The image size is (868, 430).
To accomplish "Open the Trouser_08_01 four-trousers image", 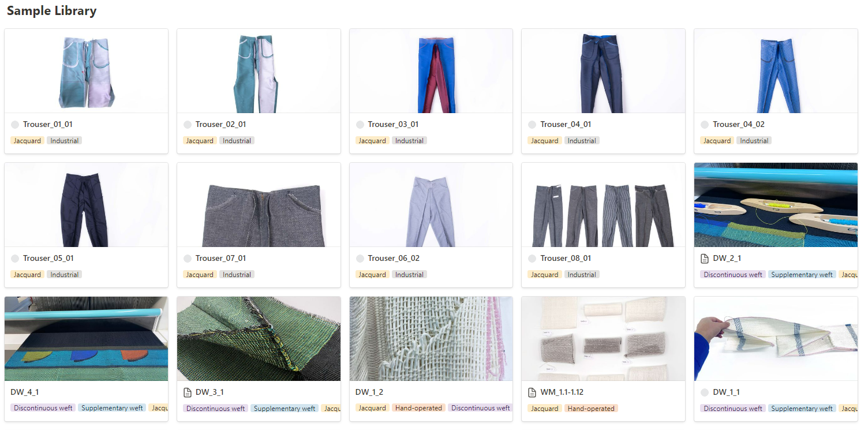I will tap(603, 205).
